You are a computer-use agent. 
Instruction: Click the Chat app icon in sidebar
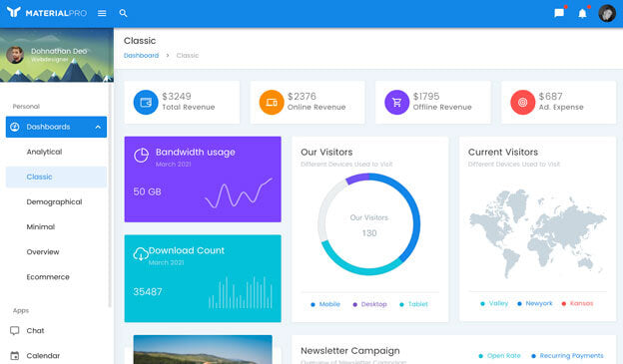coord(15,331)
